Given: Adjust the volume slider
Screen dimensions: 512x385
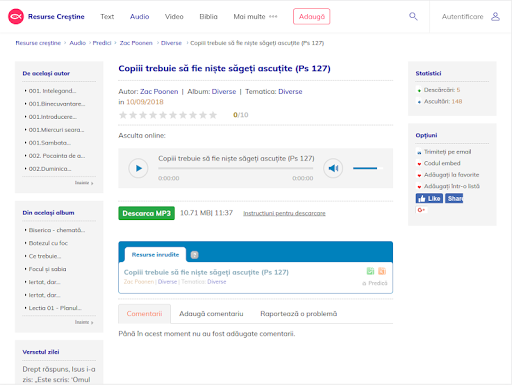Looking at the screenshot, I should coord(368,168).
